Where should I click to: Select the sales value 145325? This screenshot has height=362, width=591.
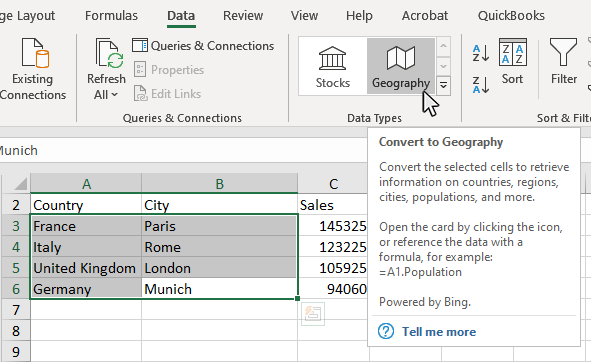pyautogui.click(x=333, y=226)
